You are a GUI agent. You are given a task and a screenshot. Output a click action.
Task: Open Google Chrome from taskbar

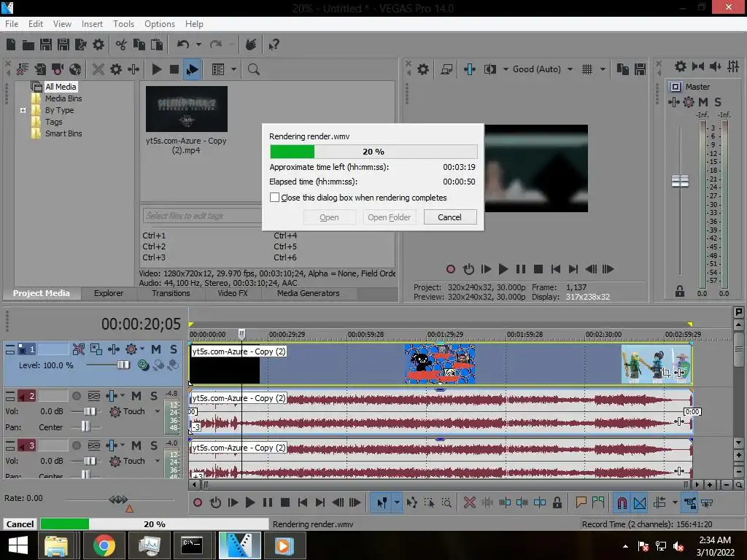[104, 545]
